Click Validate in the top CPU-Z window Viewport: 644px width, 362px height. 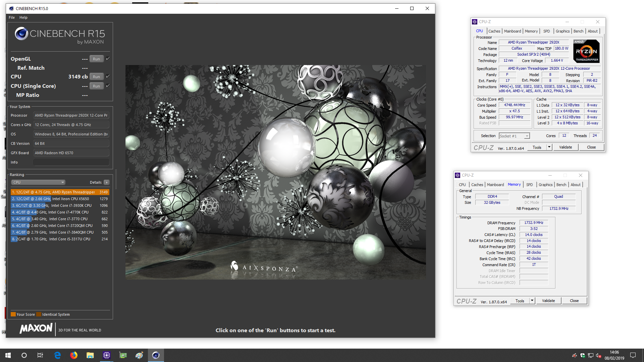click(x=566, y=147)
